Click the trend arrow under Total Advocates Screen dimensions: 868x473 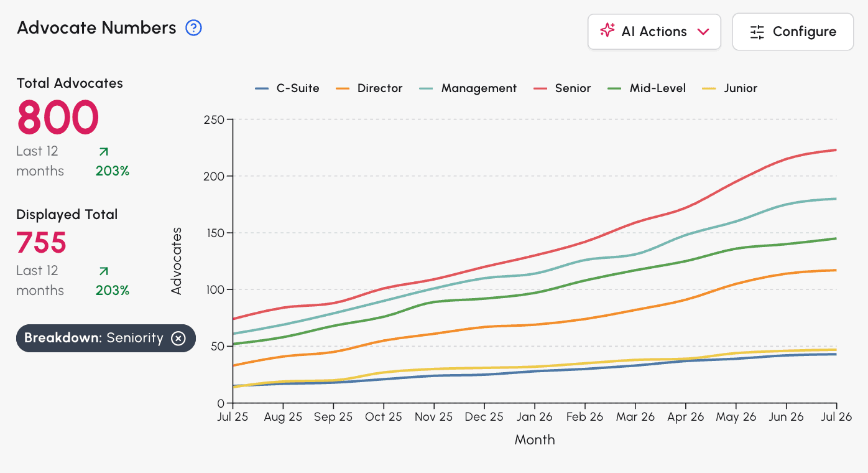tap(103, 151)
